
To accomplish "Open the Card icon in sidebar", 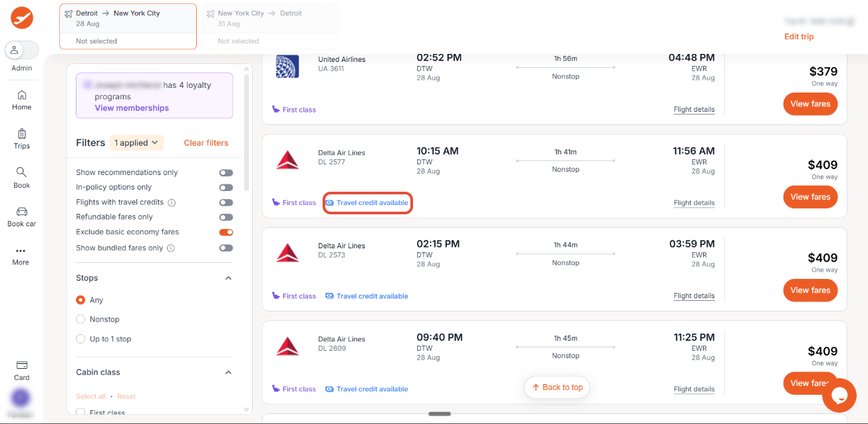I will click(22, 365).
